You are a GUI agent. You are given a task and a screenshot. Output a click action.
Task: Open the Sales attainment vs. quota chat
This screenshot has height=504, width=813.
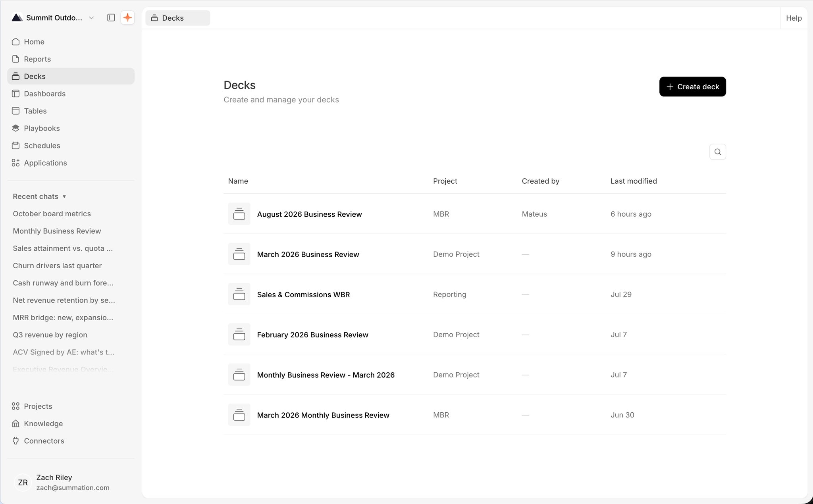[63, 248]
